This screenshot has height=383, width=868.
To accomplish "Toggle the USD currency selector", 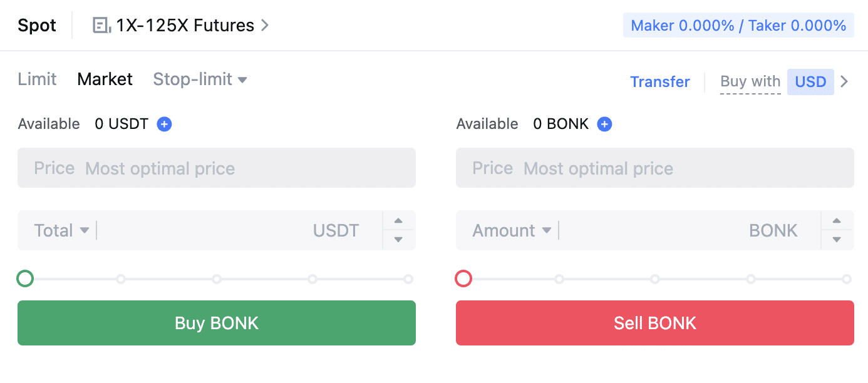I will coord(810,81).
